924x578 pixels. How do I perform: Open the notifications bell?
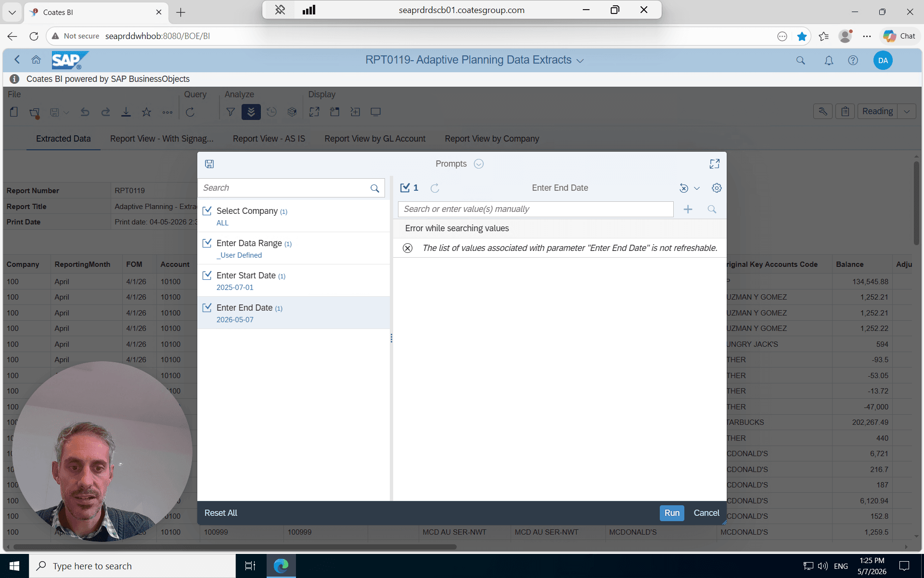[829, 60]
